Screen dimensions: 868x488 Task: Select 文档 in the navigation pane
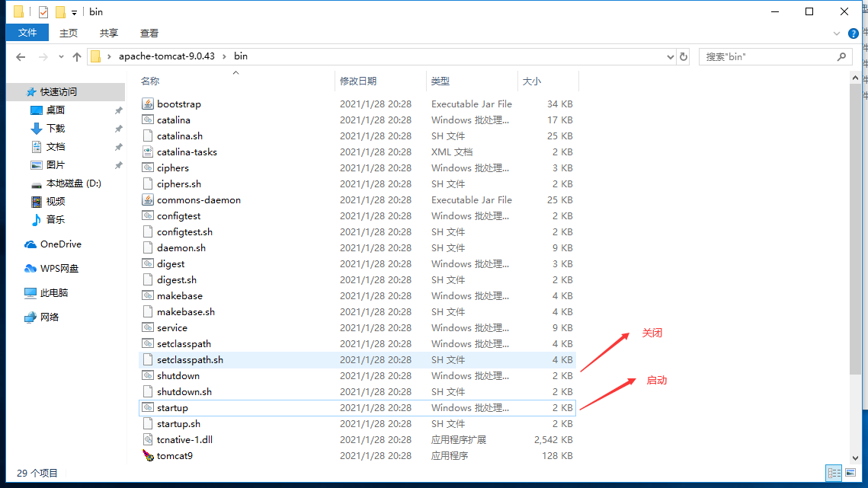tap(56, 147)
